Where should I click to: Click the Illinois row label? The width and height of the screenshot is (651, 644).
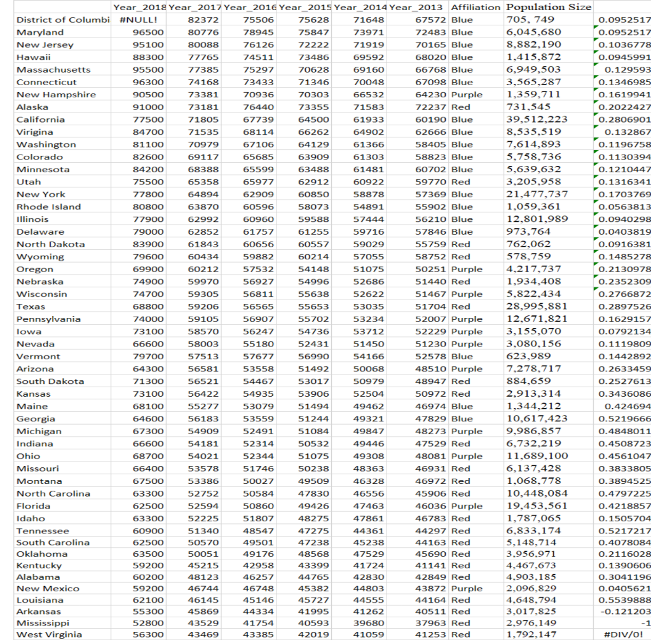point(62,219)
